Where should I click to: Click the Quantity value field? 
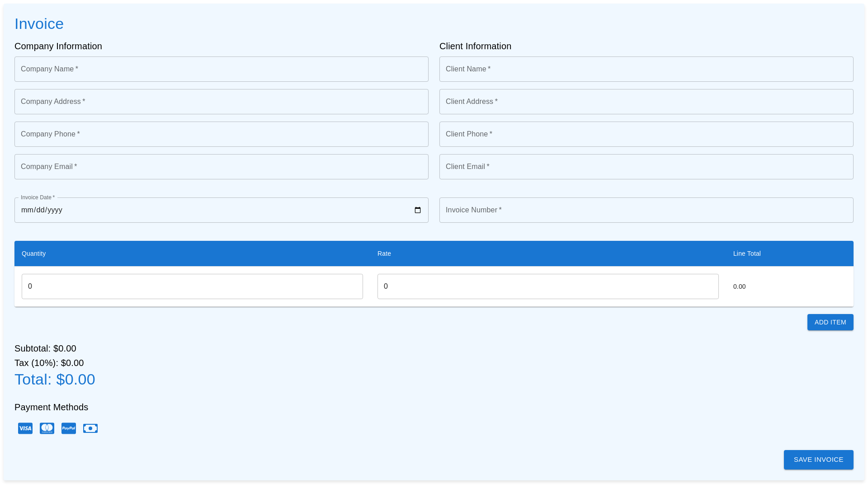coord(192,286)
